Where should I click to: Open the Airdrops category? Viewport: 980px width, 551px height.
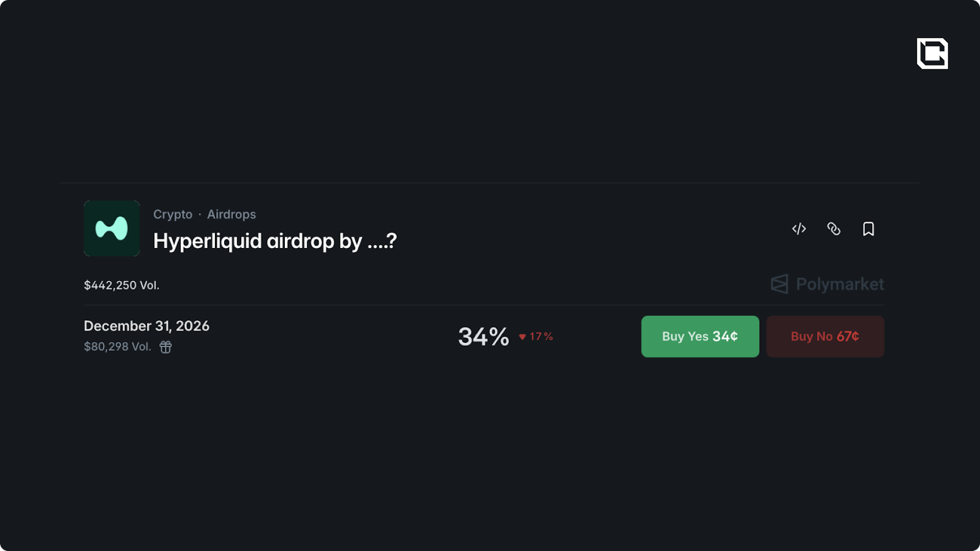click(x=232, y=214)
